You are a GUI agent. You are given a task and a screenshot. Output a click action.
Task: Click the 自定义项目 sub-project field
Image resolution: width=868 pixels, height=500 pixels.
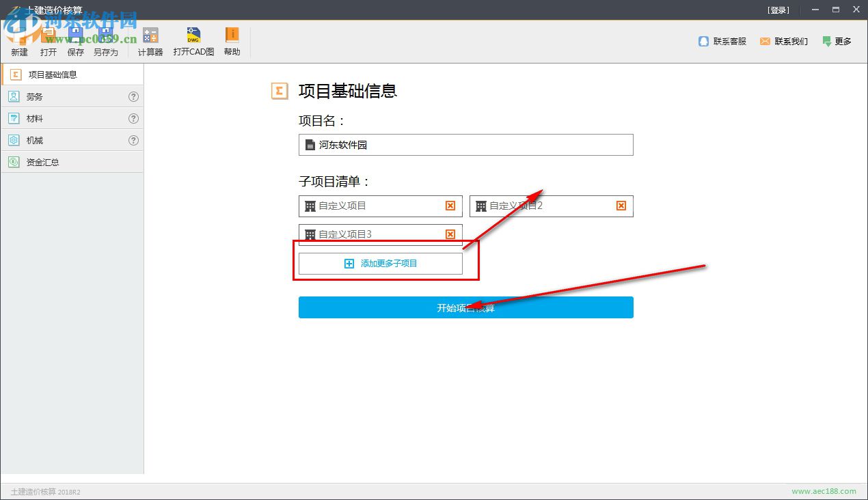pos(381,206)
